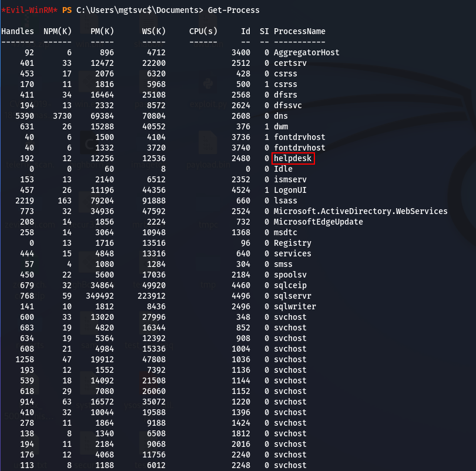Select the Idle process name
476x471 pixels.
pyautogui.click(x=283, y=169)
